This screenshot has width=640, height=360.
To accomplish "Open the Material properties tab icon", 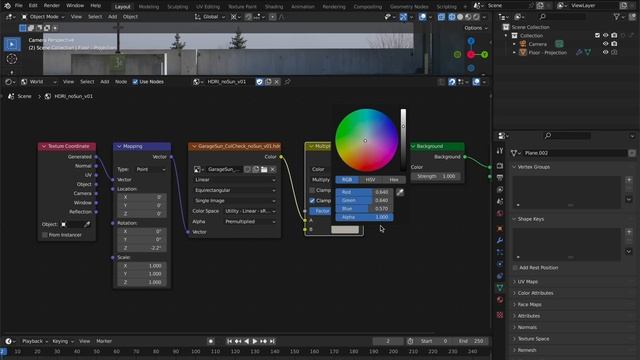I will click(x=500, y=300).
